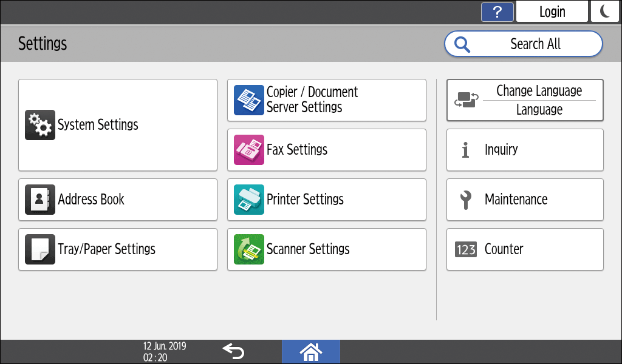Tap the Tray/Paper Settings sheet icon

click(40, 249)
